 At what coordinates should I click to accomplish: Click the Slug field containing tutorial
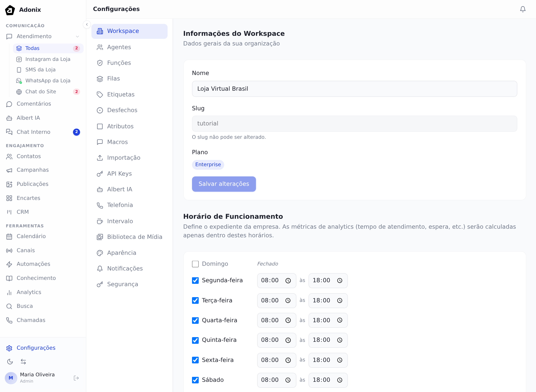pos(354,124)
